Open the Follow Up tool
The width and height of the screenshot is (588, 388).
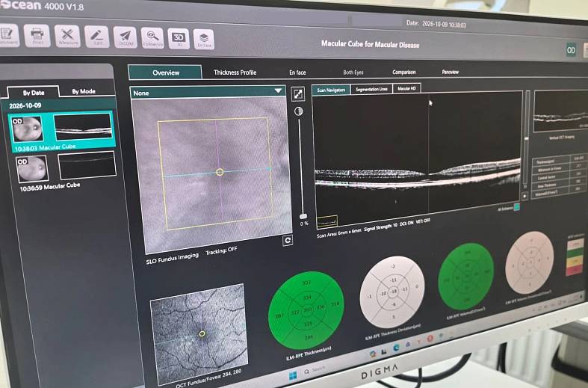click(x=152, y=38)
